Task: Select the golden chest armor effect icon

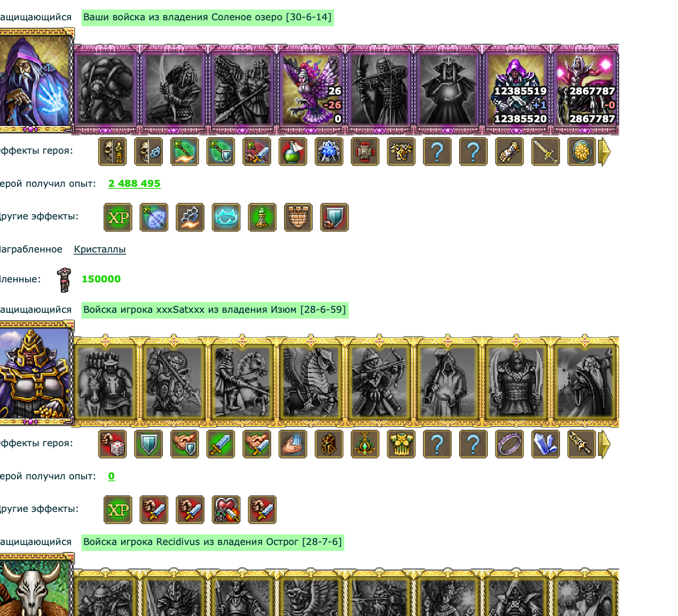Action: pyautogui.click(x=401, y=444)
